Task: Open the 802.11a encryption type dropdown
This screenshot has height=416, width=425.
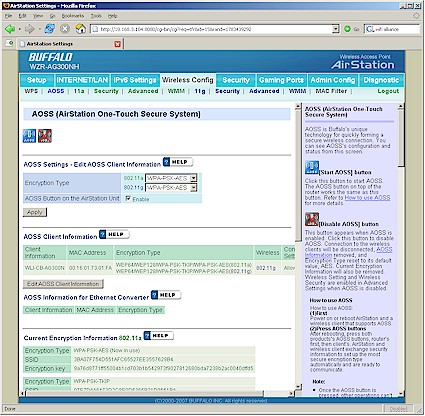Action: [193, 178]
